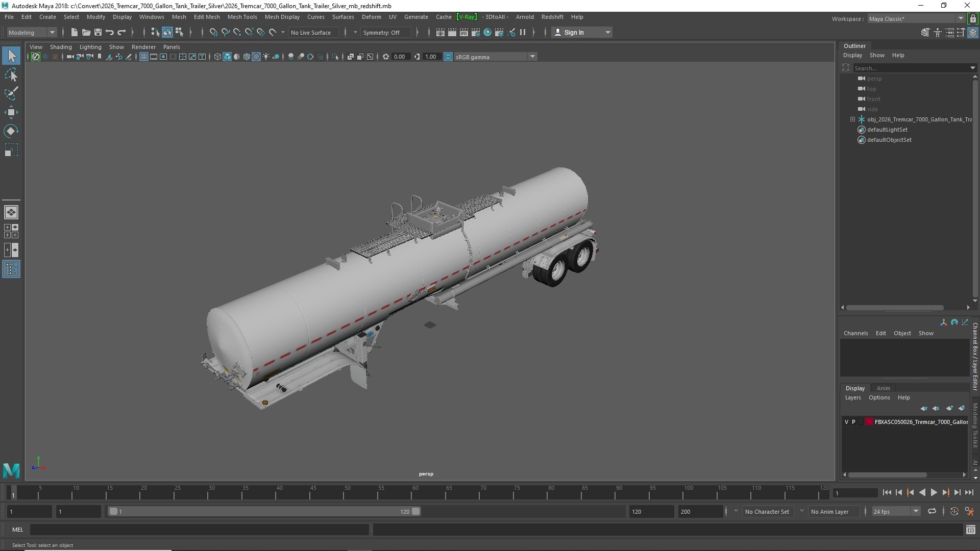Open the Redshift menu
Viewport: 980px width, 551px height.
click(552, 17)
